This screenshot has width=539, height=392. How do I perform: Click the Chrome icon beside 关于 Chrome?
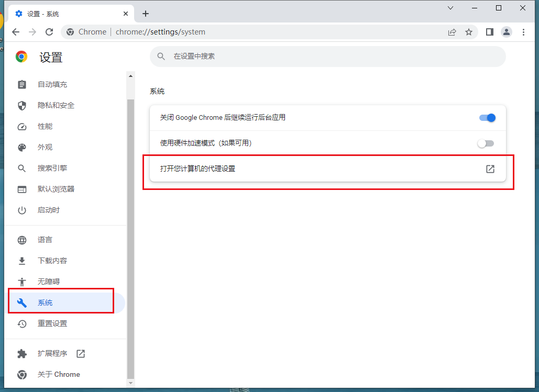tap(22, 375)
